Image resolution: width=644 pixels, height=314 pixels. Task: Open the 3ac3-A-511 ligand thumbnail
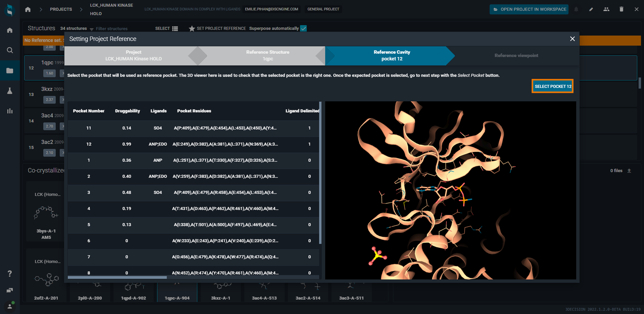pos(351,292)
